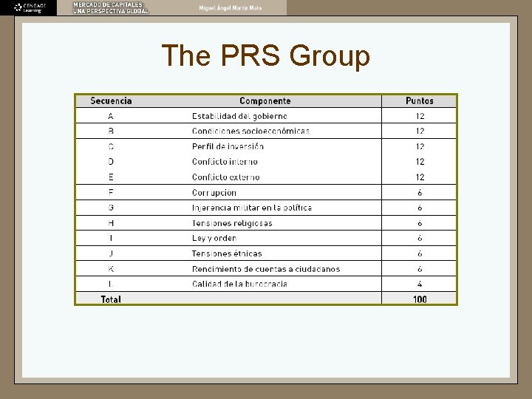Click the cell 'Injerencia militar en la política'
The height and width of the screenshot is (399, 532).
(252, 208)
